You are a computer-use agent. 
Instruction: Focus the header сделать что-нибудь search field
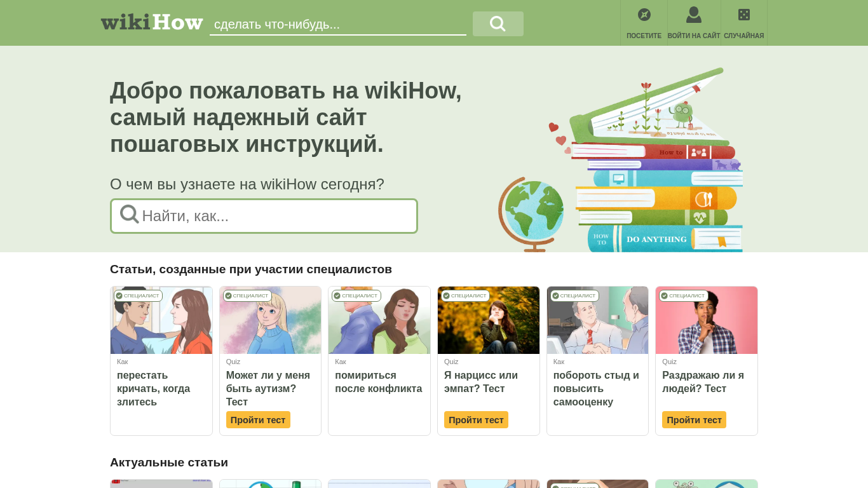pyautogui.click(x=338, y=24)
